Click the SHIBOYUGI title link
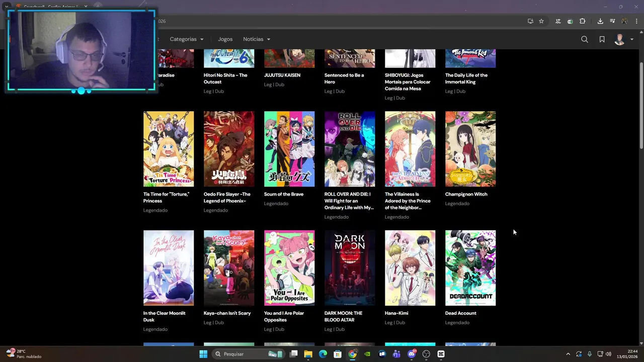The width and height of the screenshot is (644, 362). click(408, 82)
